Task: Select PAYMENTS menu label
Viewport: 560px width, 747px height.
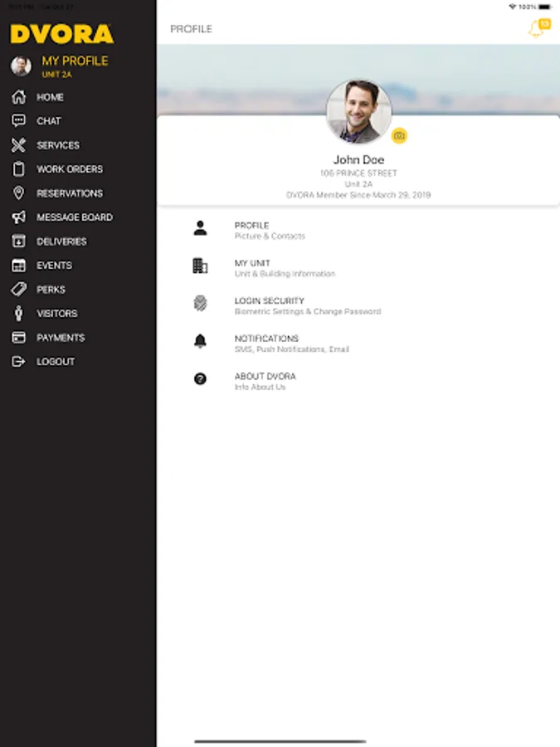Action: 61,338
